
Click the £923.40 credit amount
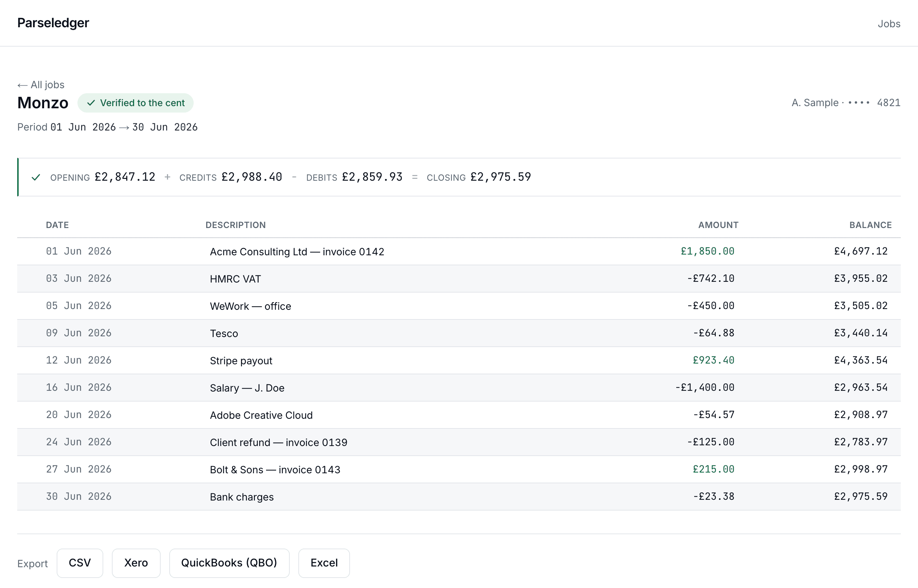714,360
